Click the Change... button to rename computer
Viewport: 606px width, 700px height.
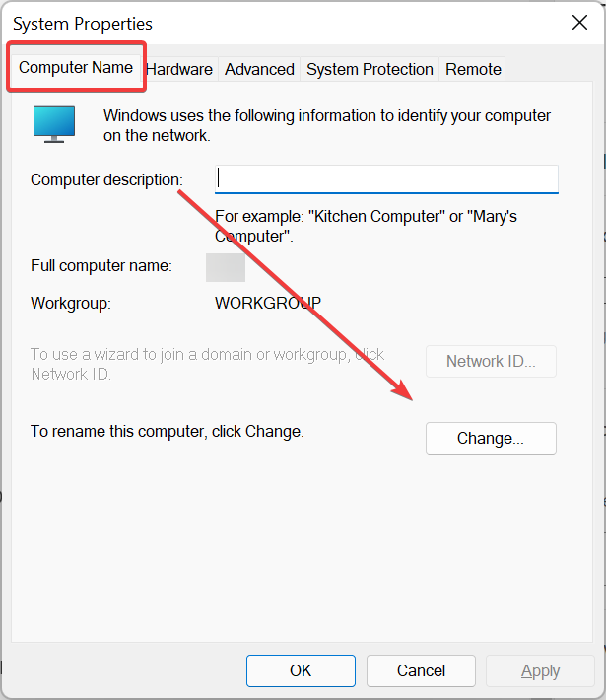(491, 438)
